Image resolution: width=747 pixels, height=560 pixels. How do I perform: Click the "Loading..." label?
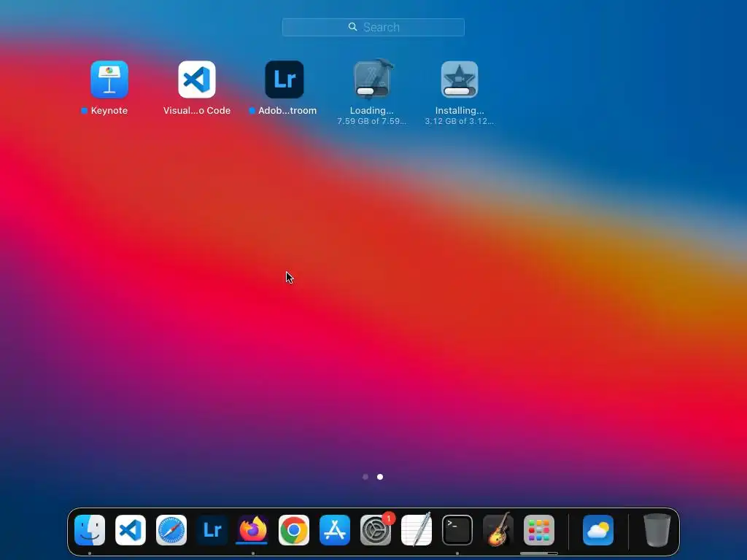372,111
